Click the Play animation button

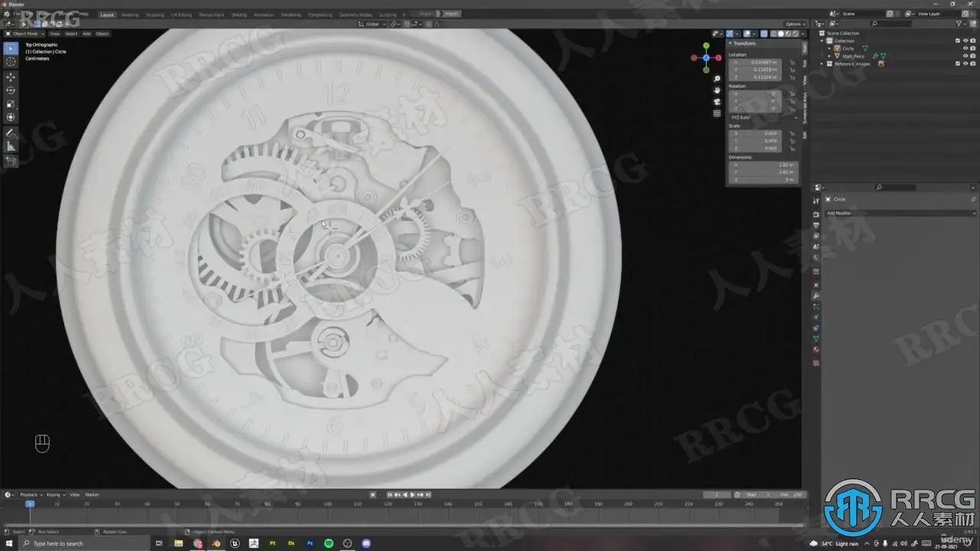tap(413, 494)
